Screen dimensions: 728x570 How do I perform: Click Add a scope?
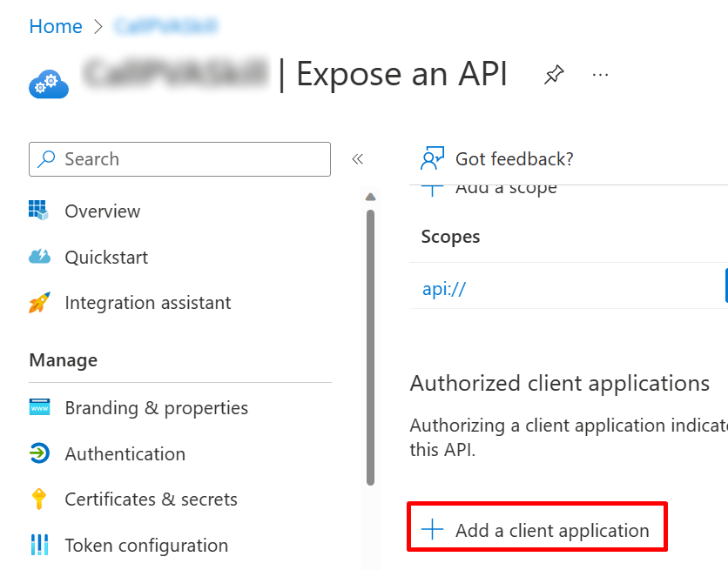click(x=505, y=186)
